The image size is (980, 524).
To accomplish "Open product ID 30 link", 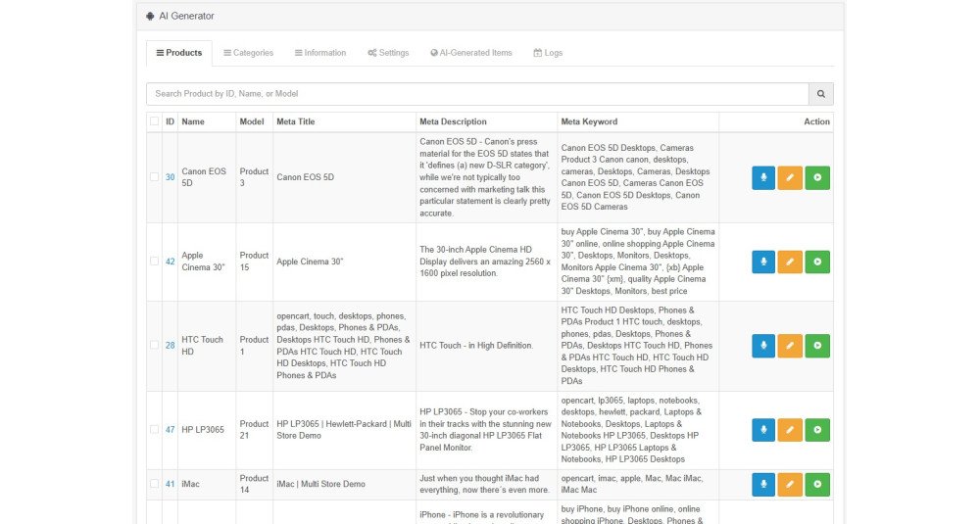I will pyautogui.click(x=170, y=177).
